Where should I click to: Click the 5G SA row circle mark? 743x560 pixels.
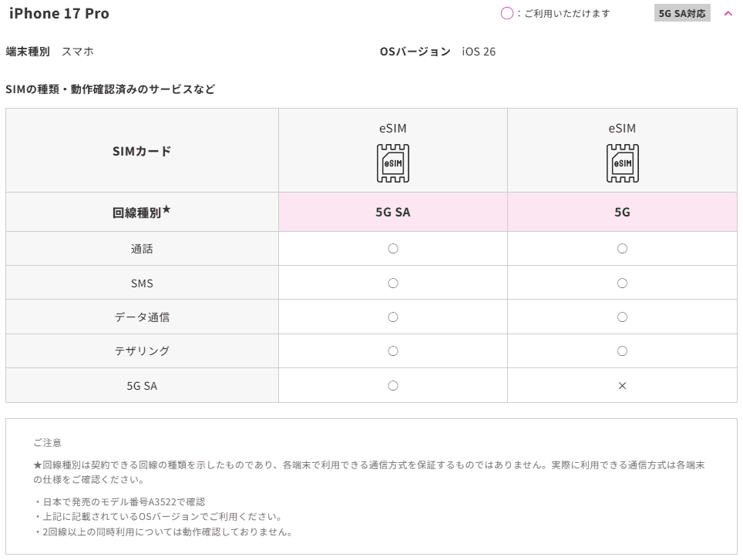click(x=393, y=386)
